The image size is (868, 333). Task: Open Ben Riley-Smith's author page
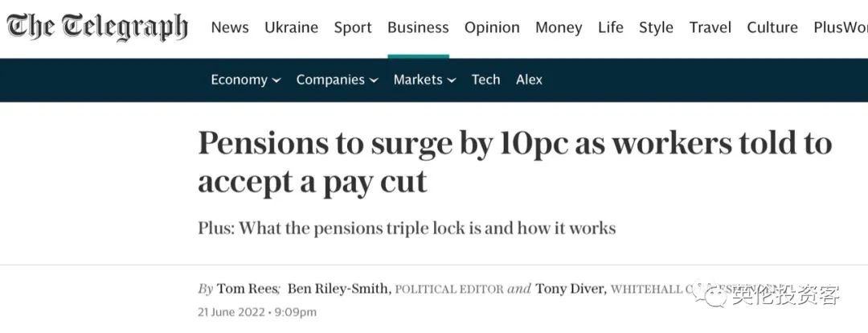(341, 289)
